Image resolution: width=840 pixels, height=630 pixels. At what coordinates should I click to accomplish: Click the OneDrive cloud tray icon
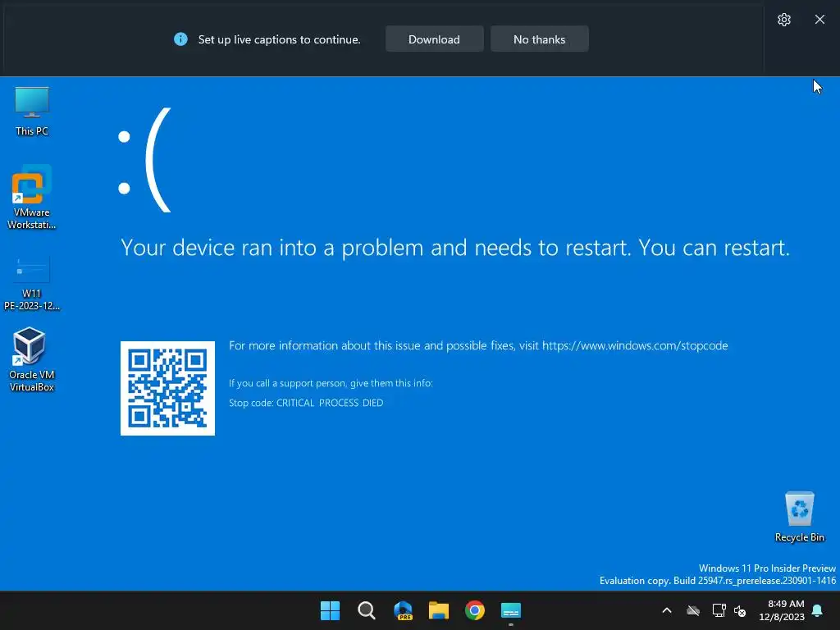[x=693, y=610]
